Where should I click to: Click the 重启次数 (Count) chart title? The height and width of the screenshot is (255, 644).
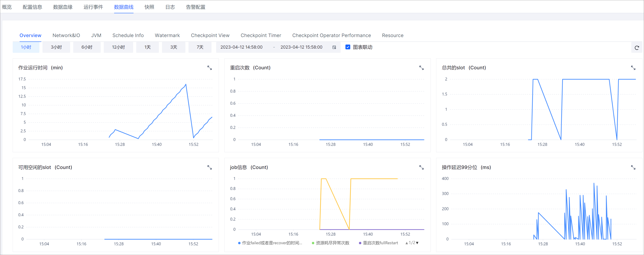(x=250, y=68)
